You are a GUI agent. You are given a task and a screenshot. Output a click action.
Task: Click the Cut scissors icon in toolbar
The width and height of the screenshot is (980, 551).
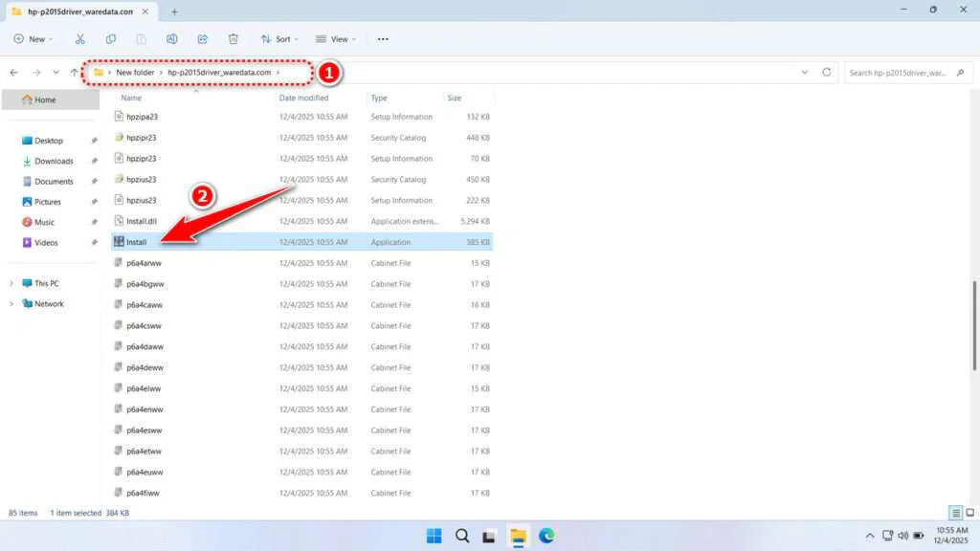pos(80,39)
